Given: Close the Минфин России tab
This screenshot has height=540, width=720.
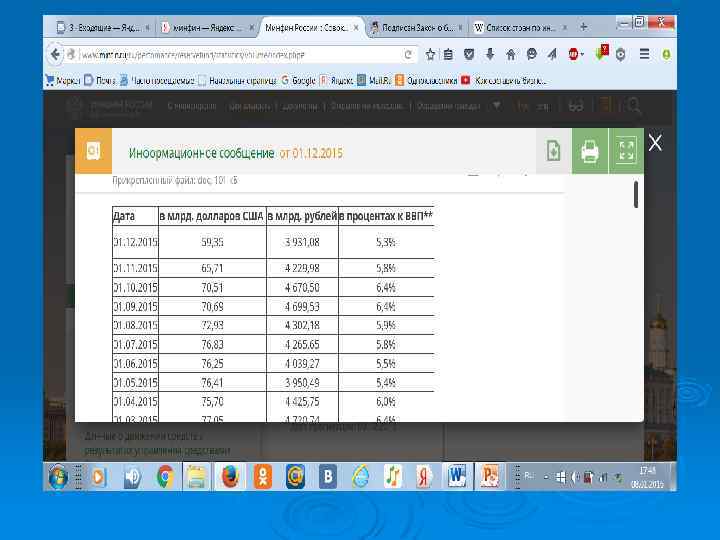Looking at the screenshot, I should 356,28.
